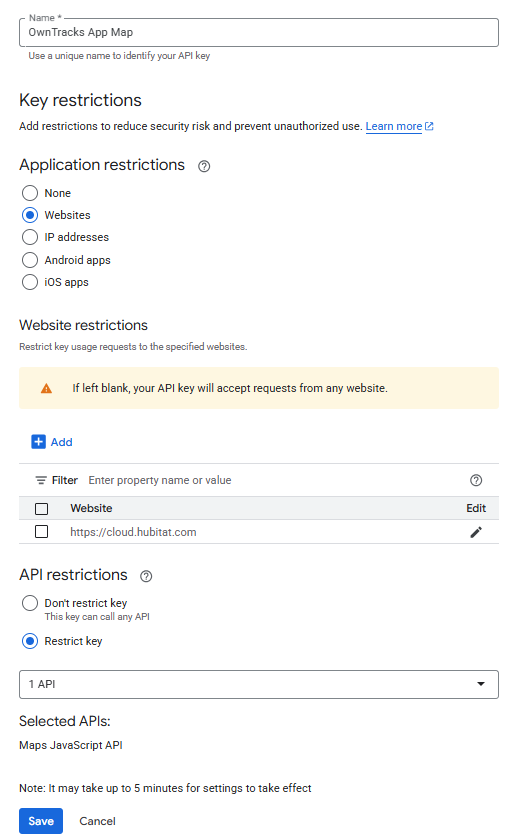The width and height of the screenshot is (509, 839).
Task: Click the Application restrictions help icon
Action: pyautogui.click(x=204, y=166)
